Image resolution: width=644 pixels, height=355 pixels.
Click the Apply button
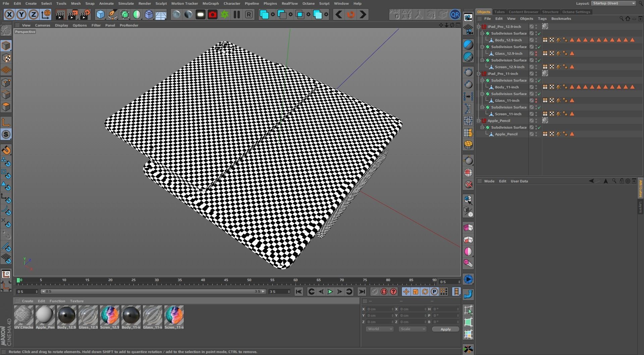tap(445, 329)
